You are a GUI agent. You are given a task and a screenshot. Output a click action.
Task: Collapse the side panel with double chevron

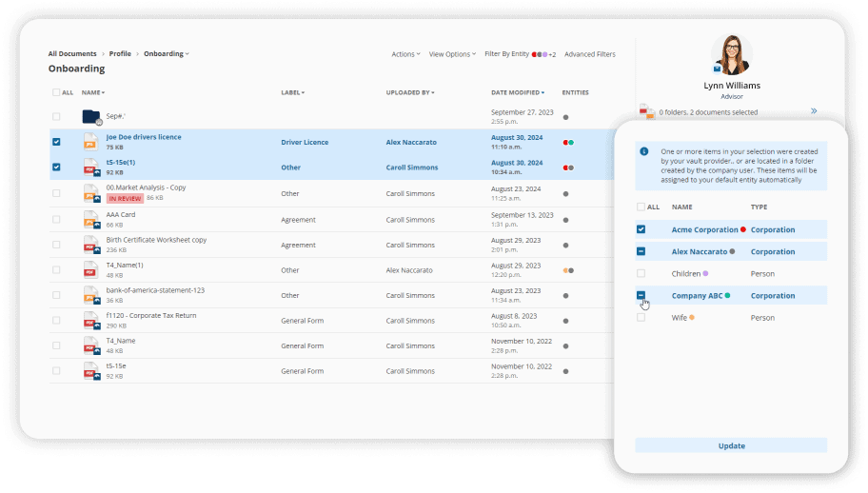(x=814, y=111)
